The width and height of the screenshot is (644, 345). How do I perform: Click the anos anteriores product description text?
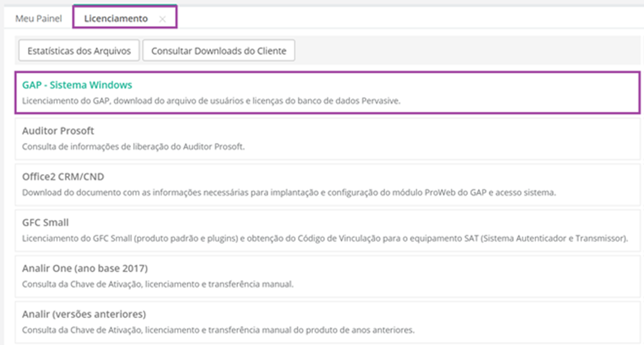pyautogui.click(x=218, y=330)
